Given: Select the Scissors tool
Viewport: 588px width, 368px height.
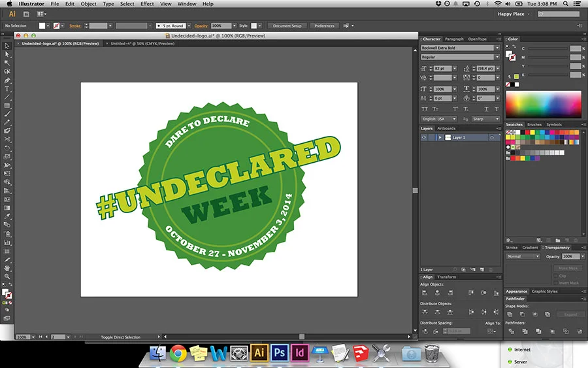Looking at the screenshot, I should pyautogui.click(x=7, y=139).
